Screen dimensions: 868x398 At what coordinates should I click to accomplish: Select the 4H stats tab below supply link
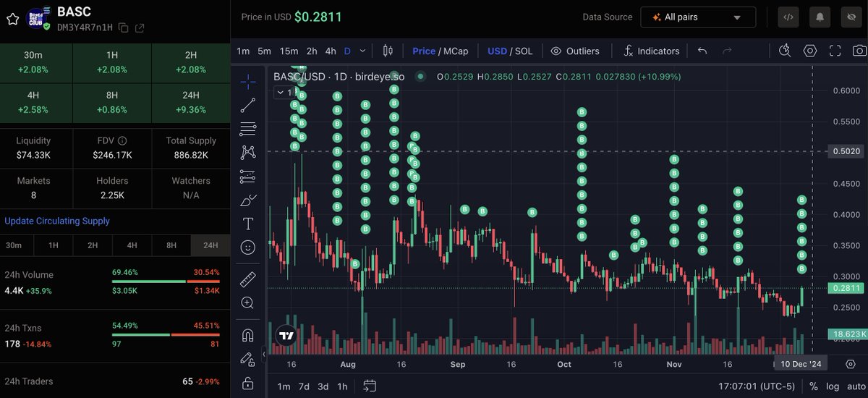coord(132,245)
